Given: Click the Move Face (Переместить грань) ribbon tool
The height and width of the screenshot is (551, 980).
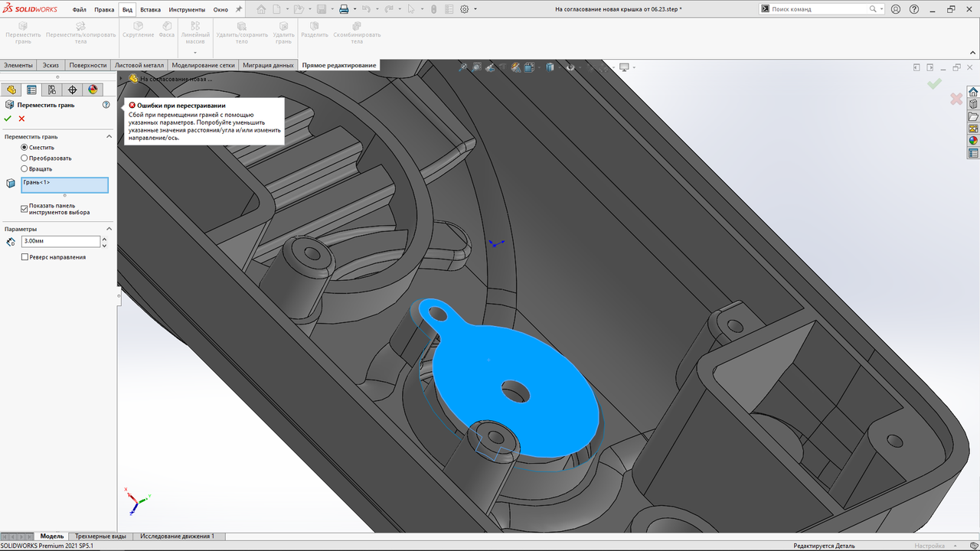Looking at the screenshot, I should [23, 32].
